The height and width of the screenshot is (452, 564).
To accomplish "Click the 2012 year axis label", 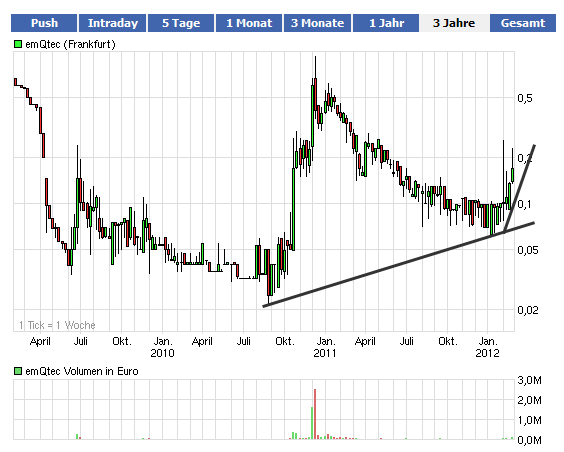I will (487, 353).
